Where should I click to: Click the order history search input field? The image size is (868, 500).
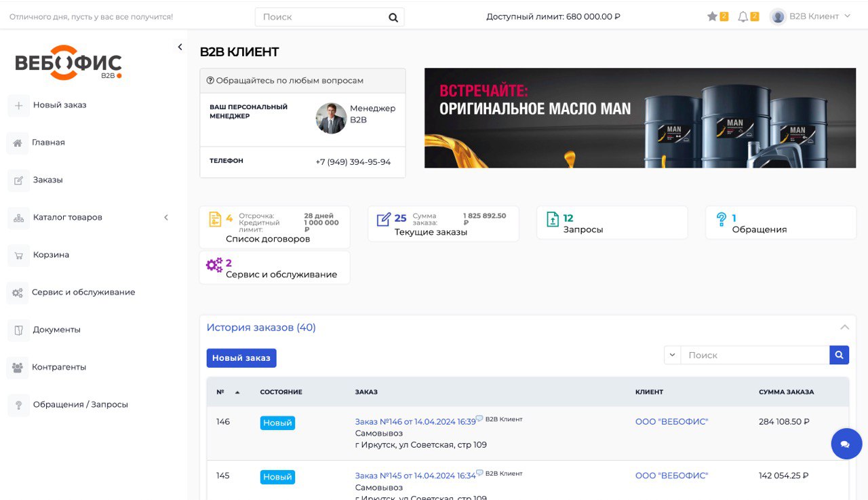(754, 355)
